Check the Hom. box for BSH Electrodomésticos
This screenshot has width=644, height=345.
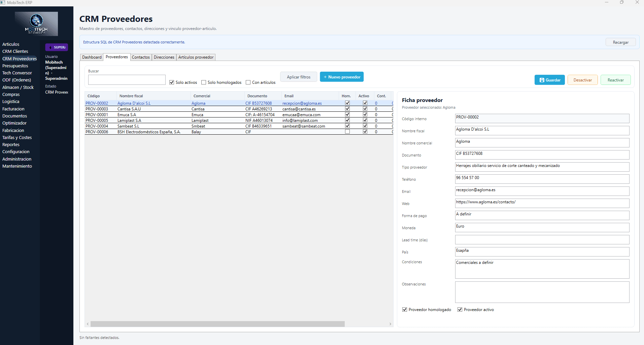pos(347,132)
